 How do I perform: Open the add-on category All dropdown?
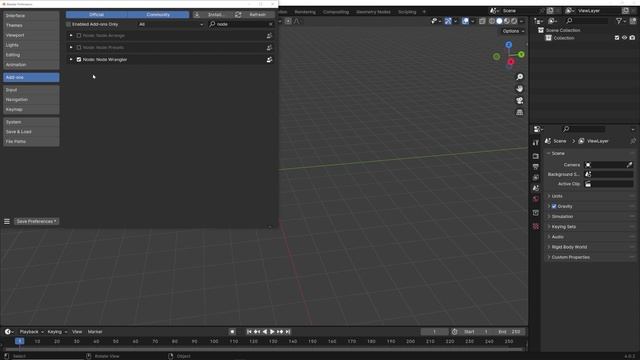point(171,24)
